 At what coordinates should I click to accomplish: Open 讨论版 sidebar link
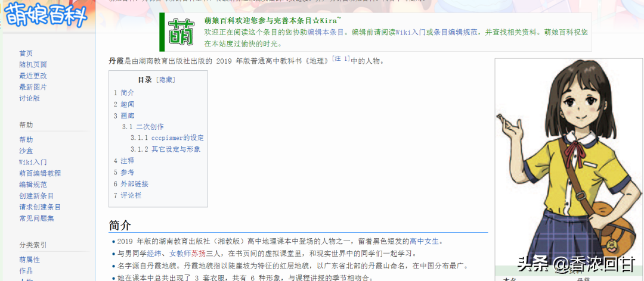click(30, 98)
